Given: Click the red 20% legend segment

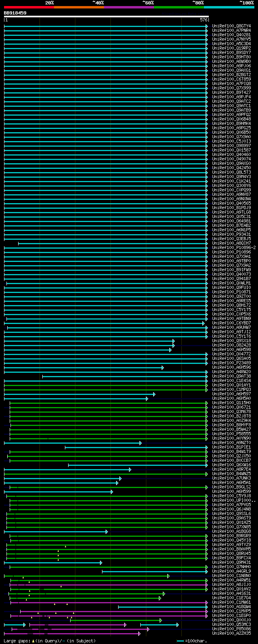Looking at the screenshot, I should [x=29, y=7].
